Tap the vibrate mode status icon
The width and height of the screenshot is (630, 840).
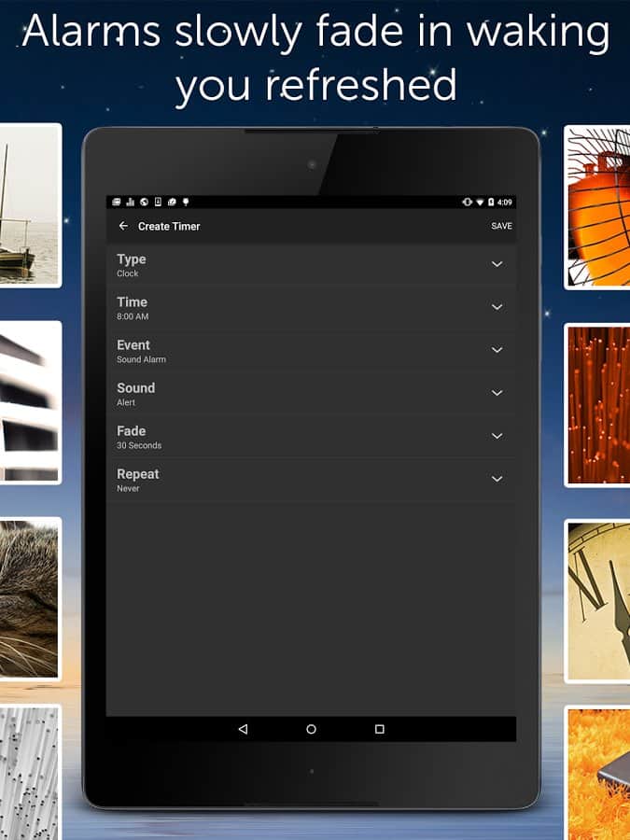(467, 202)
